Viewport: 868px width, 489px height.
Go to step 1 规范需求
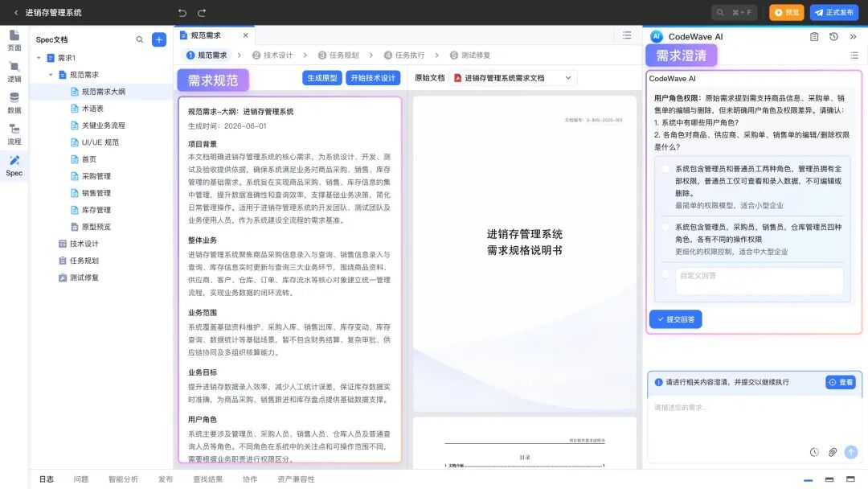[x=207, y=55]
